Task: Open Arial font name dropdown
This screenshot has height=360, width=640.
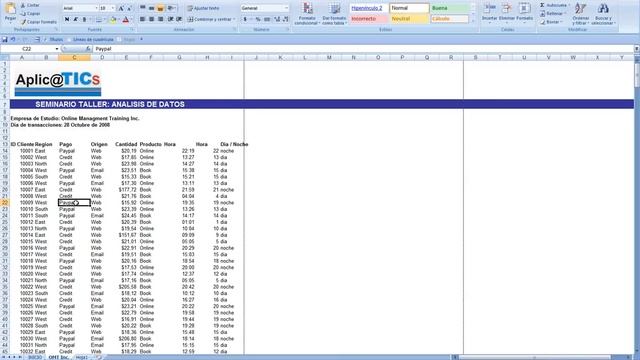Action: point(96,8)
